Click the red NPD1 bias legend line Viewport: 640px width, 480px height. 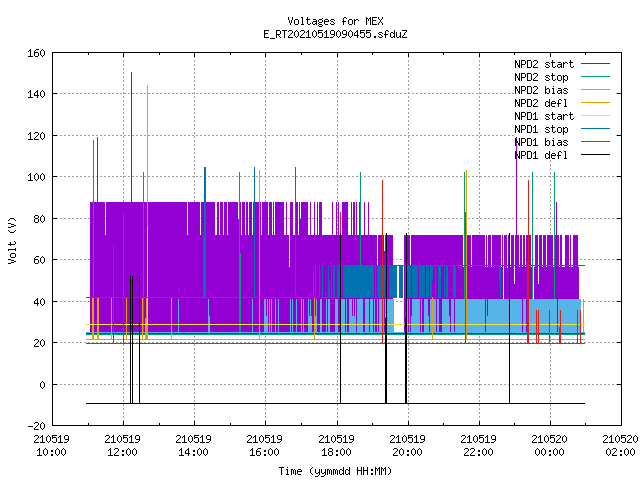(595, 142)
